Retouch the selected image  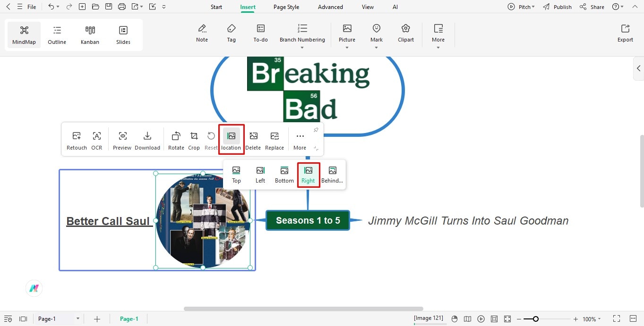pyautogui.click(x=77, y=141)
